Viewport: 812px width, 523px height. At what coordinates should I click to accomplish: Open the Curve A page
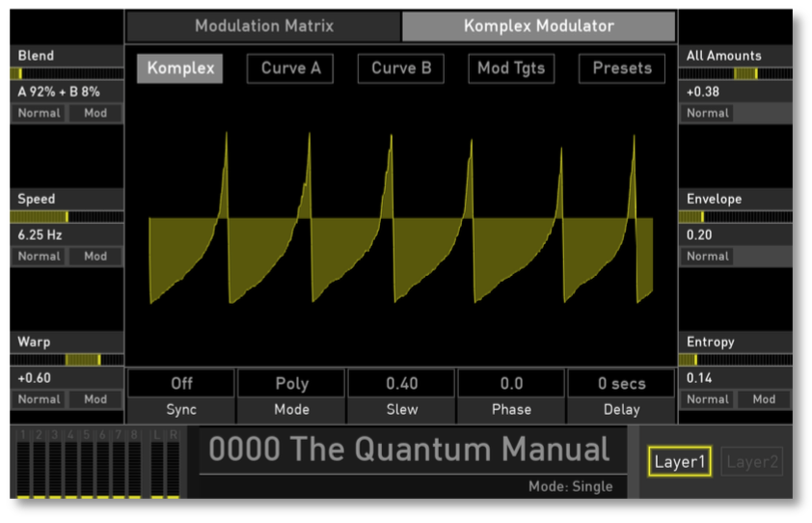coord(290,69)
